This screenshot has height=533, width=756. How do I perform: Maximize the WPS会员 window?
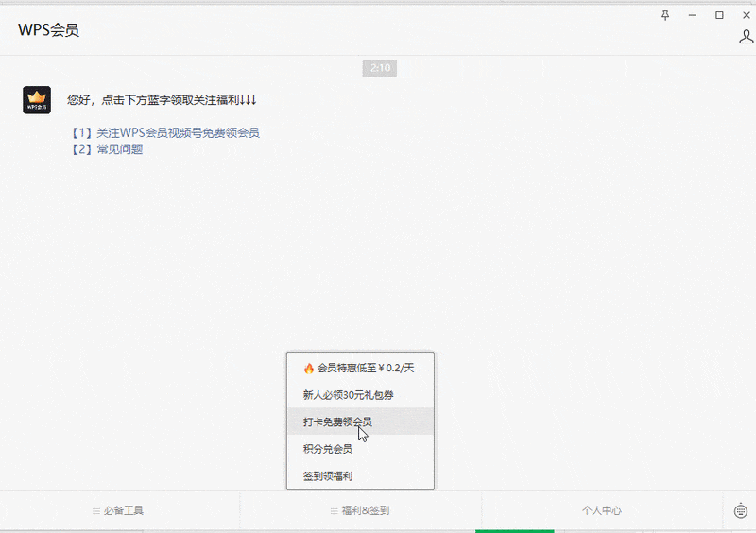pos(719,15)
